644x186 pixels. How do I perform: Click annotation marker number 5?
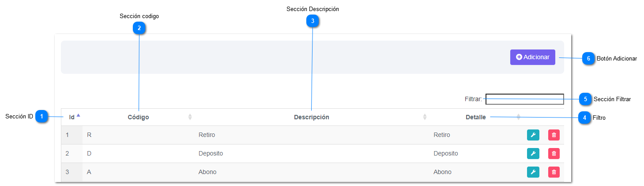click(585, 99)
